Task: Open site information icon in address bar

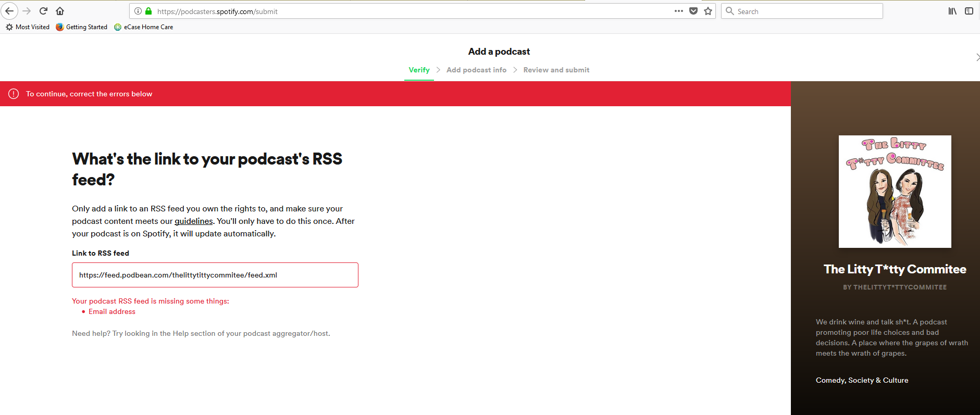Action: coord(138,11)
